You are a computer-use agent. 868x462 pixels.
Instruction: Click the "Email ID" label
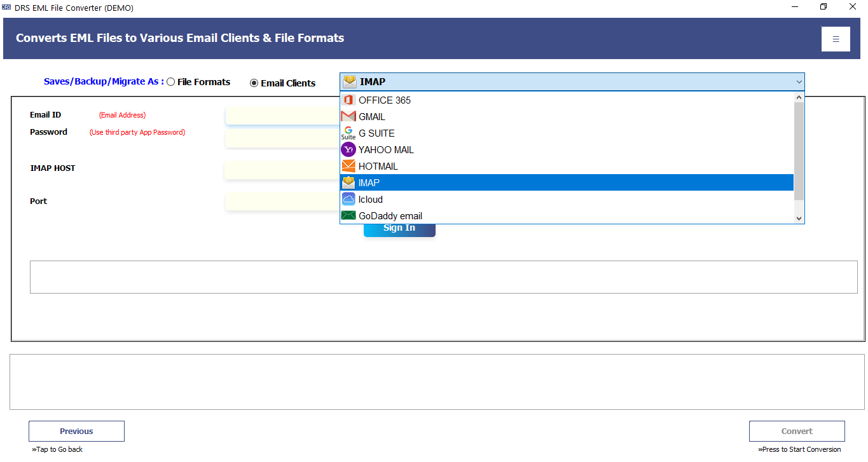45,115
